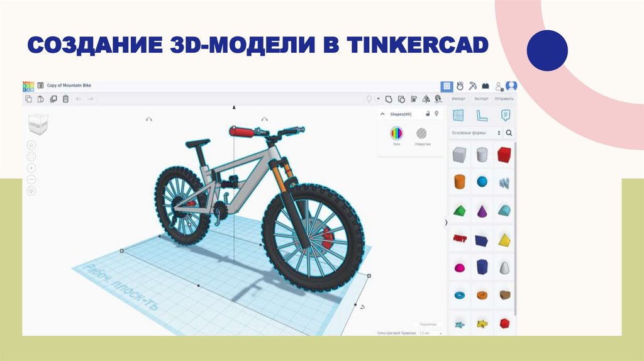644x361 pixels.
Task: Click the Paste toolbar icon
Action: 40,99
